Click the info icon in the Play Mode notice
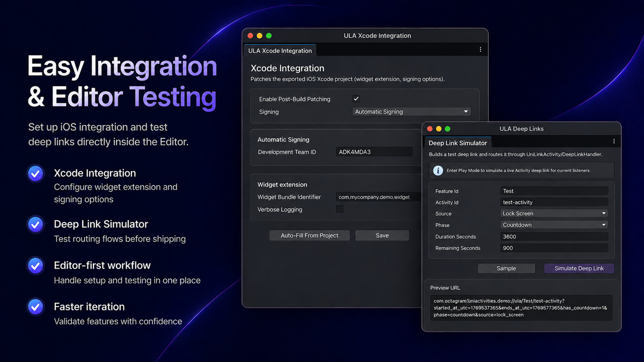 coord(438,171)
